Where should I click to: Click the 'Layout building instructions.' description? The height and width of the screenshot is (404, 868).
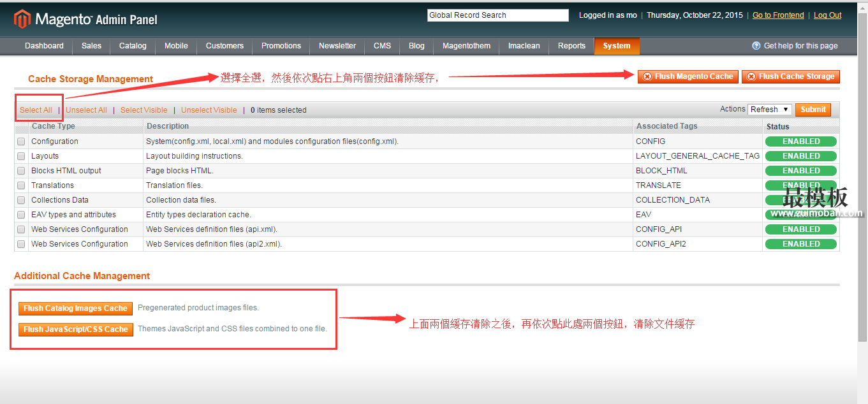(195, 156)
